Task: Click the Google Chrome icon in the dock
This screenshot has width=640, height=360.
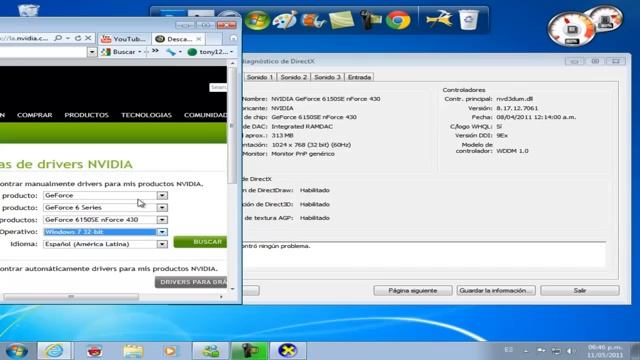Action: [x=398, y=20]
